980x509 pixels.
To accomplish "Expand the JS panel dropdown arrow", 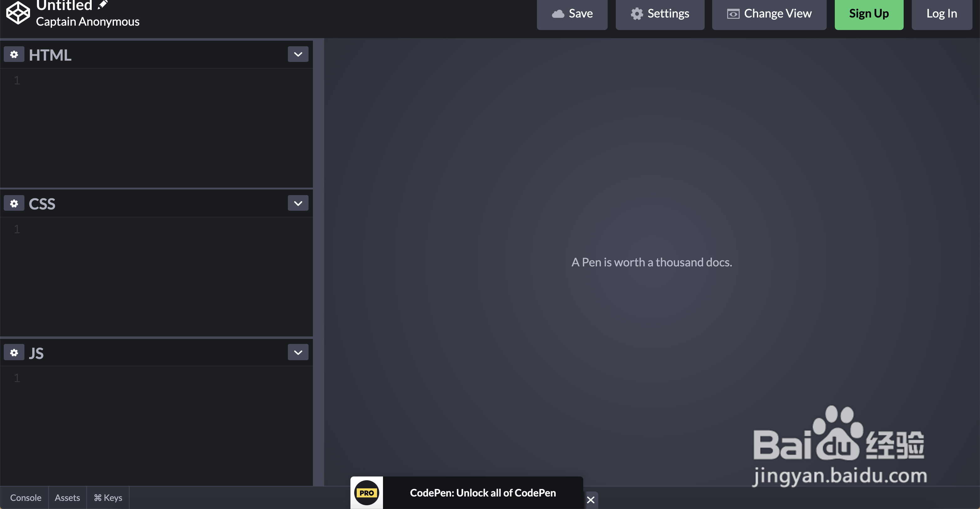I will pyautogui.click(x=298, y=352).
